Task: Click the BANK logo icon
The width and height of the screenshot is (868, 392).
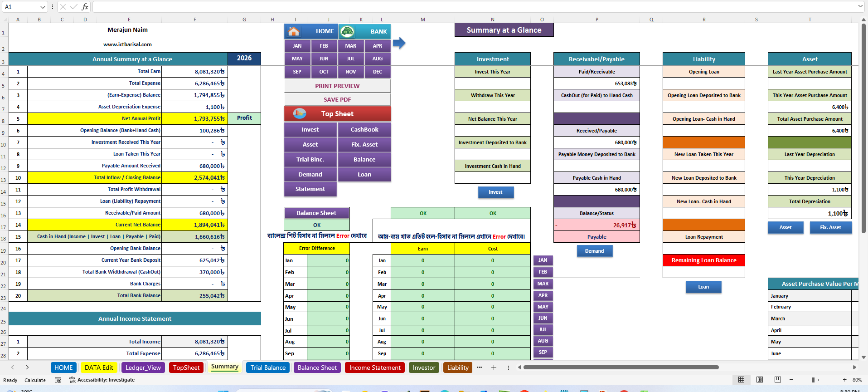Action: (347, 31)
